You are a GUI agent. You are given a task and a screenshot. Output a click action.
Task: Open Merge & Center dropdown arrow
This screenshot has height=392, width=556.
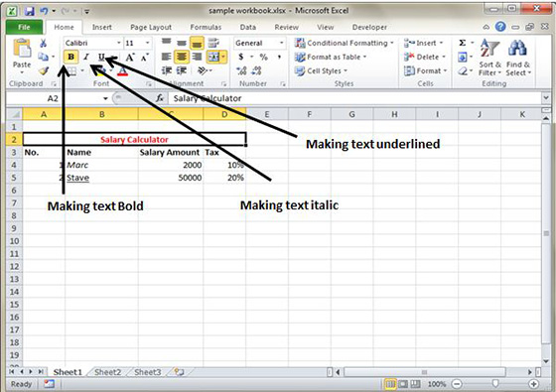pyautogui.click(x=223, y=57)
